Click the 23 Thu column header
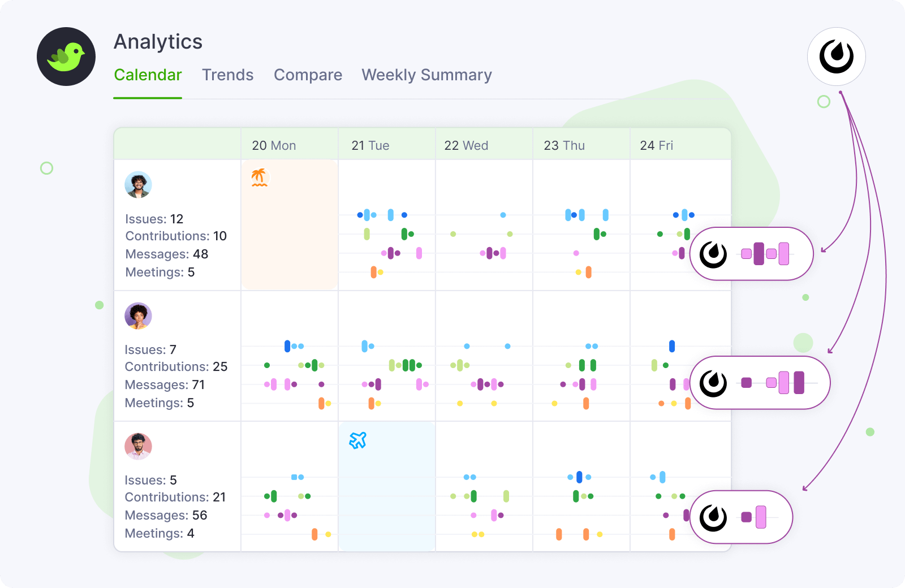Image resolution: width=905 pixels, height=588 pixels. tap(564, 145)
